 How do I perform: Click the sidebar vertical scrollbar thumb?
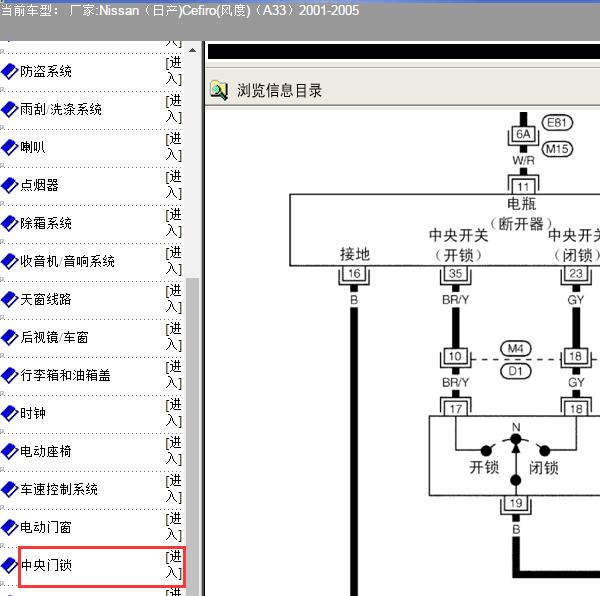(192, 437)
